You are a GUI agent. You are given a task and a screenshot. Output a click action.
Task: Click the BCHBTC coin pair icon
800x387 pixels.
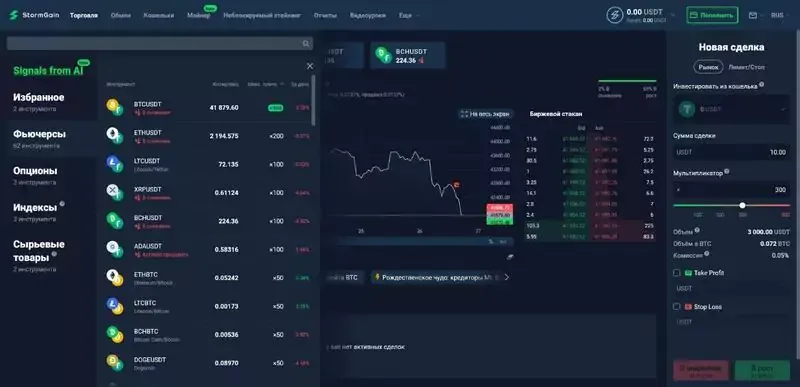tap(115, 334)
